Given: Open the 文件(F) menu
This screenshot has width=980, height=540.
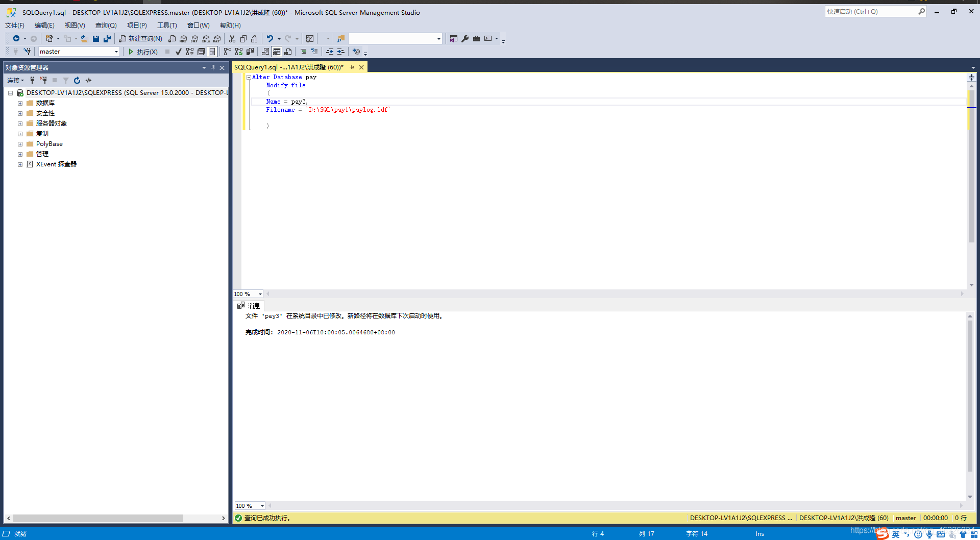Looking at the screenshot, I should [15, 25].
